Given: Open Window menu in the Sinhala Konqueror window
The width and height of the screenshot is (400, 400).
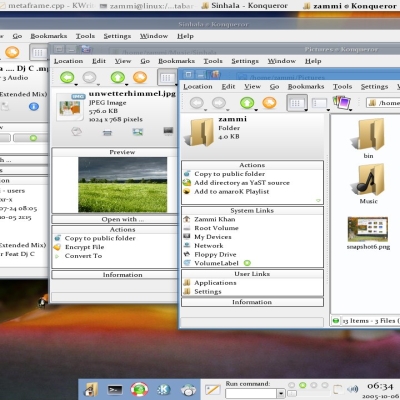Looking at the screenshot, I should 154,36.
